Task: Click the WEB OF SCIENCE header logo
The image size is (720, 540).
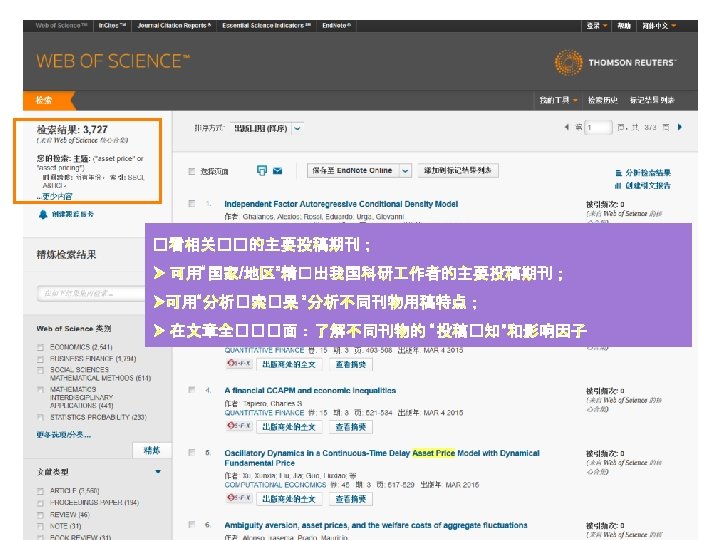Action: 113,62
